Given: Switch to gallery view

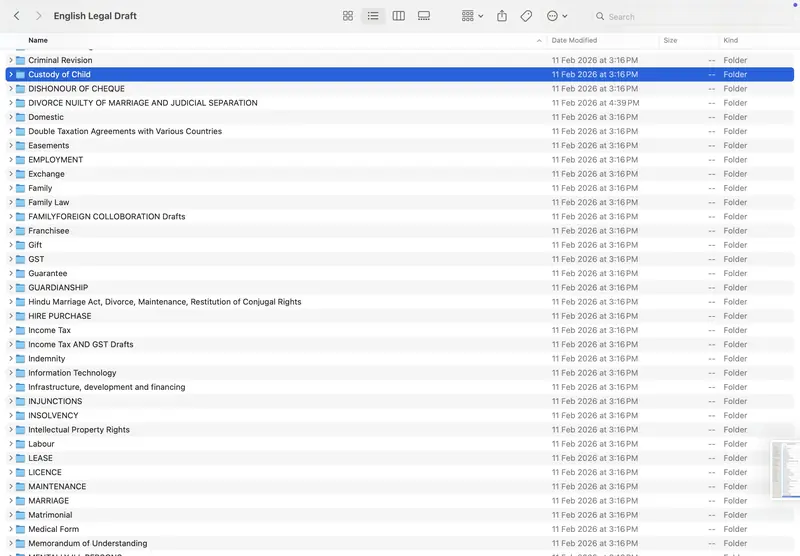Looking at the screenshot, I should point(423,16).
